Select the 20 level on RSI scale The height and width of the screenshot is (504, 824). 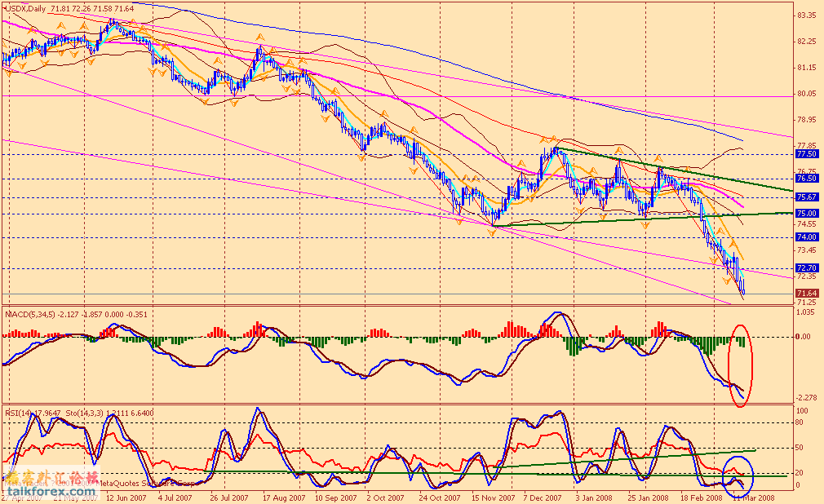[x=800, y=473]
